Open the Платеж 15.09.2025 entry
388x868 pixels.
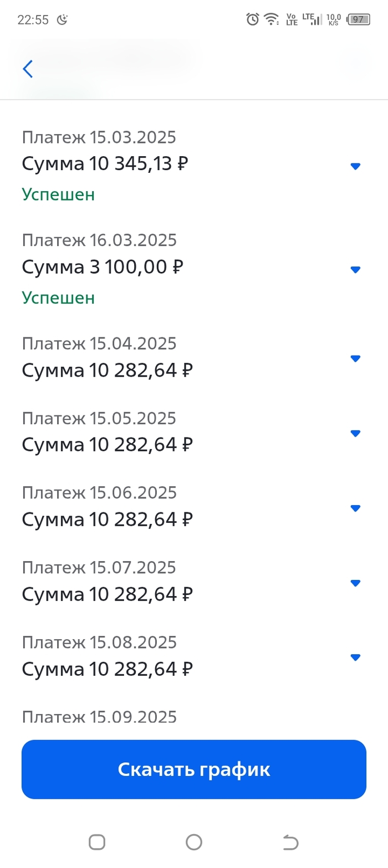coord(99,717)
